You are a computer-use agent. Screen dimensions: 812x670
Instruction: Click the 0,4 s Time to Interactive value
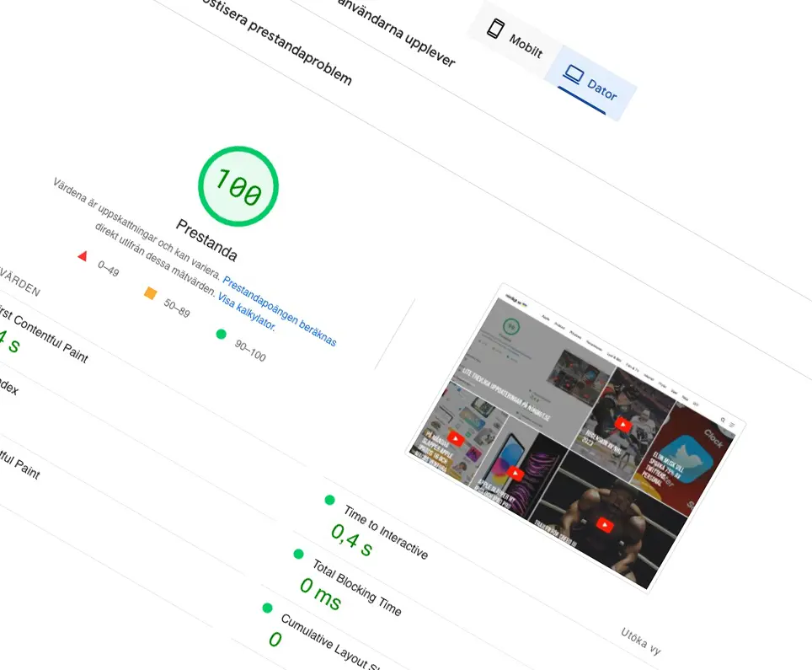(x=351, y=540)
